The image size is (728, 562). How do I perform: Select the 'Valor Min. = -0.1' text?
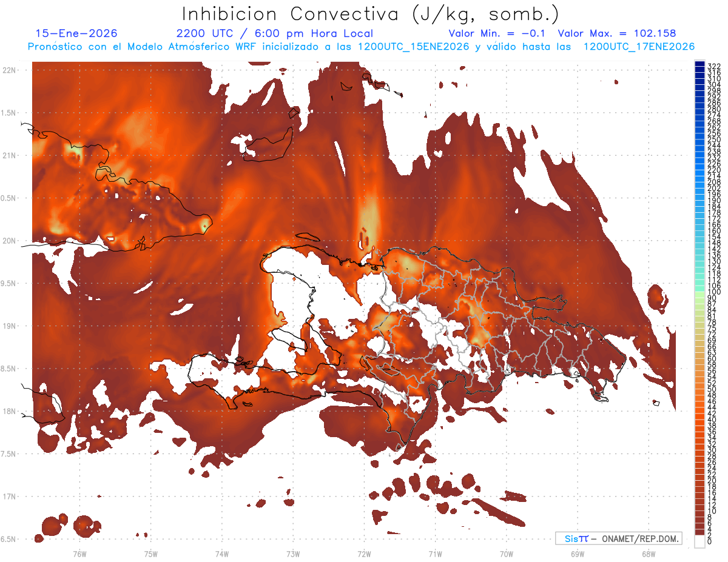[x=496, y=34]
